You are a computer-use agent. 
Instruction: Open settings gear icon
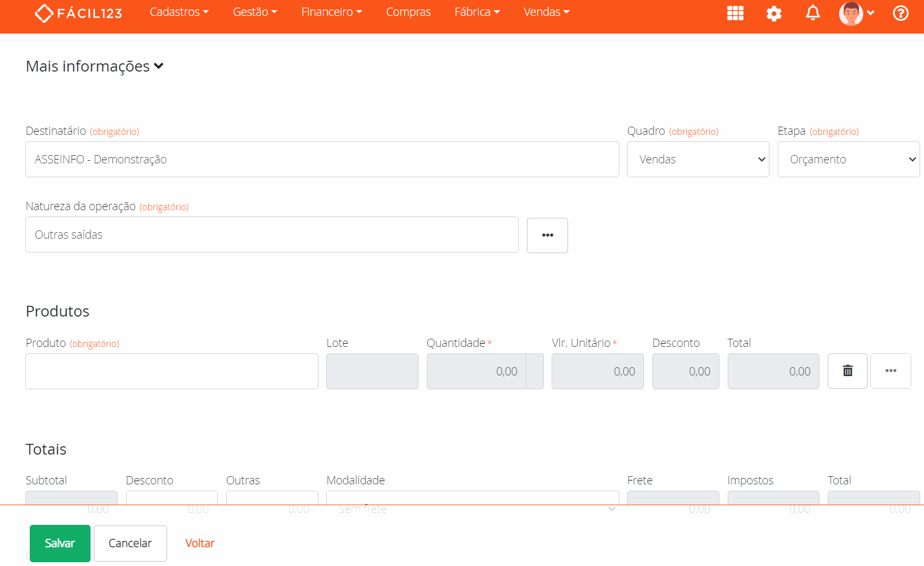pos(774,13)
